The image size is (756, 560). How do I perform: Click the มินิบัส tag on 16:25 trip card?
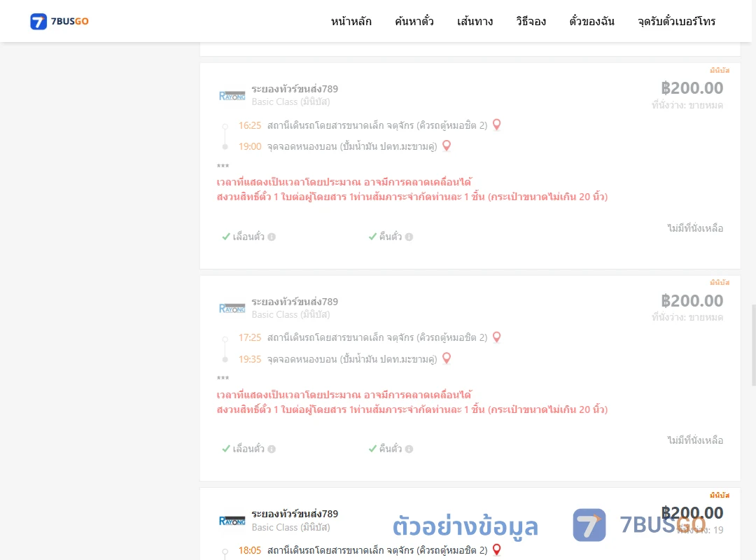(x=720, y=71)
